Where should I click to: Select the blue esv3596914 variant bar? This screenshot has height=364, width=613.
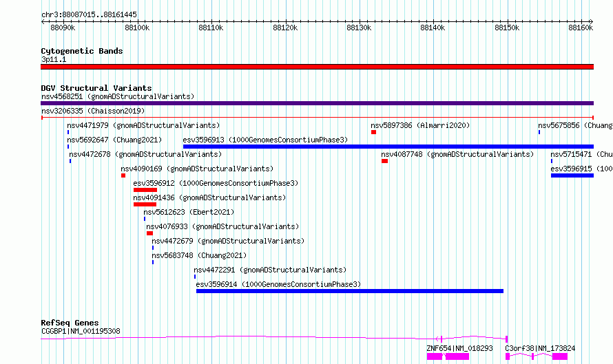click(x=350, y=291)
